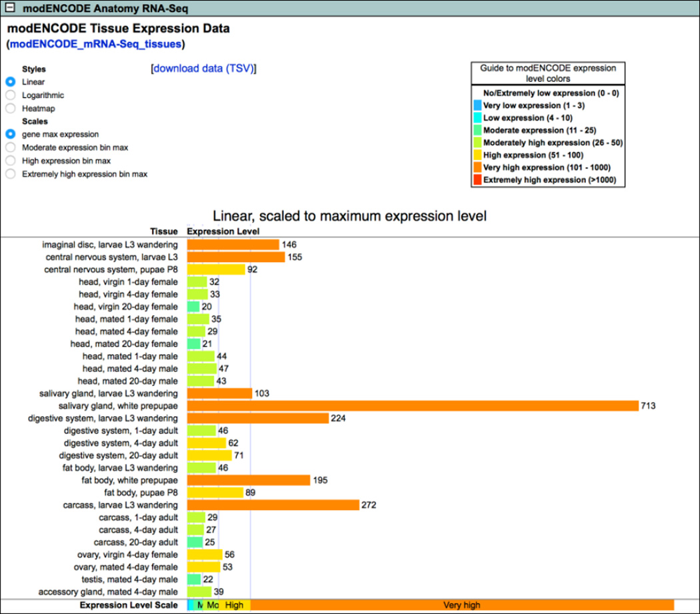Choose Moderate expression bin max scale

10,147
